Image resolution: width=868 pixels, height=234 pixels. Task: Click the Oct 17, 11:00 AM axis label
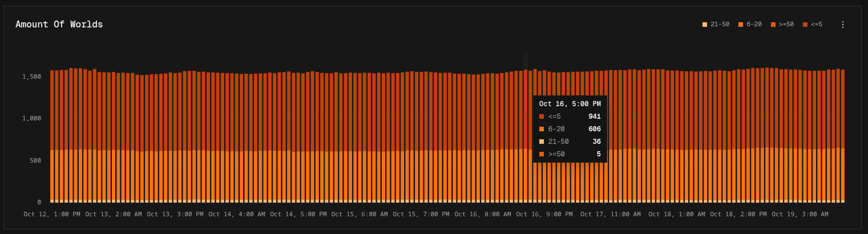611,214
